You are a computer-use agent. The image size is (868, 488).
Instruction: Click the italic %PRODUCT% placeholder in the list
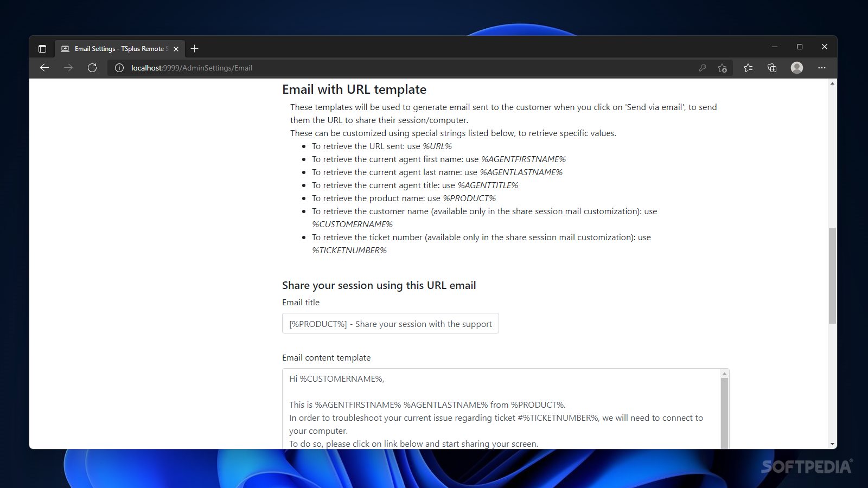point(469,198)
